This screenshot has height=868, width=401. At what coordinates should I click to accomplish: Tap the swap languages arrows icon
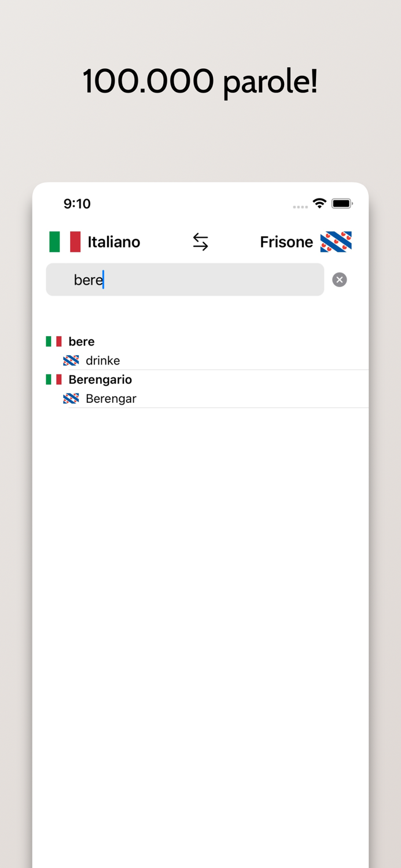(x=200, y=241)
